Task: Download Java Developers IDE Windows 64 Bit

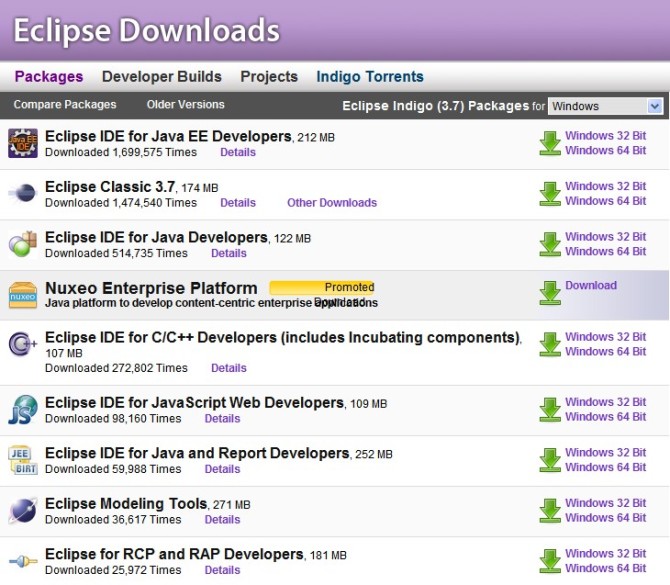Action: [x=605, y=251]
